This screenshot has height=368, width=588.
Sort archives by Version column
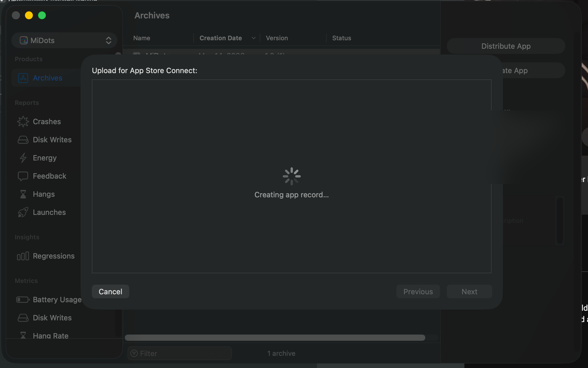277,38
